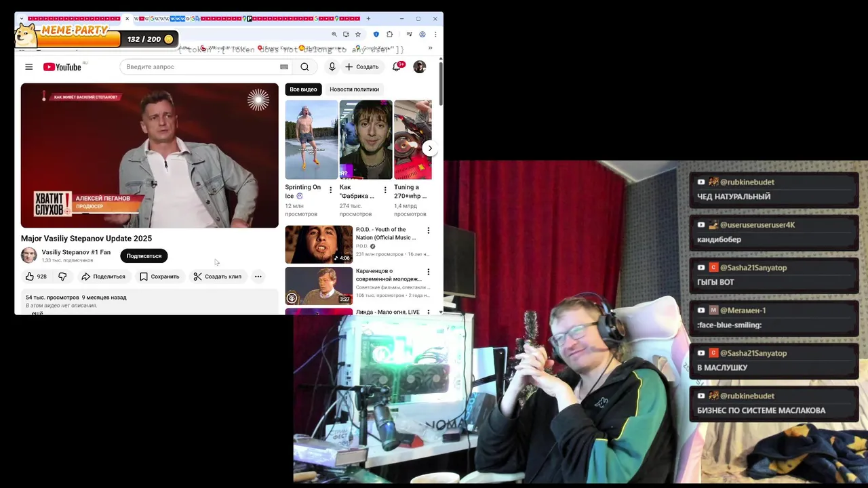Start voice search with microphone icon
Viewport: 868px width, 488px height.
pyautogui.click(x=332, y=66)
